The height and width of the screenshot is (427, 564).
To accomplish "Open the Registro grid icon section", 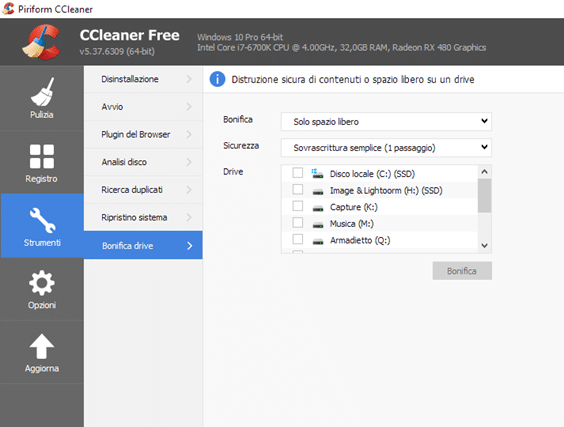I will click(42, 163).
